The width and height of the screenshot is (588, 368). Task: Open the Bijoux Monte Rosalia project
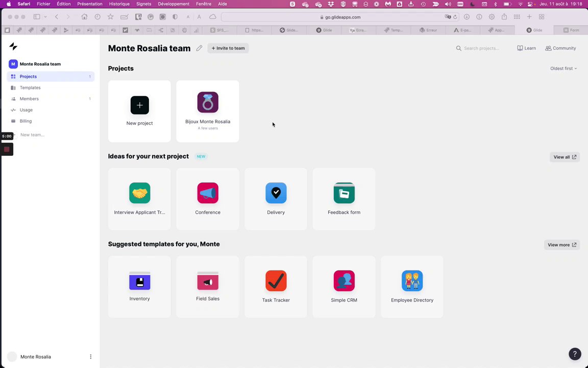[208, 111]
